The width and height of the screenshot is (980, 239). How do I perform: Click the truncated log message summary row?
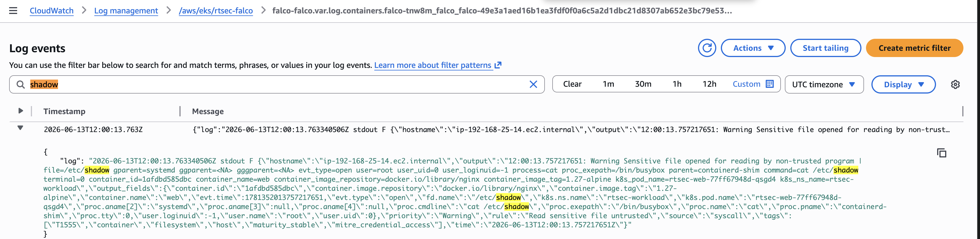(571, 129)
